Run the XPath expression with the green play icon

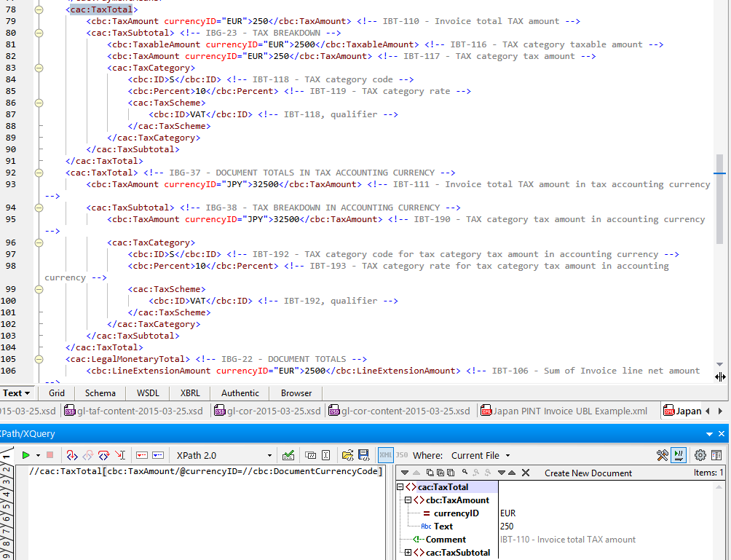click(26, 454)
